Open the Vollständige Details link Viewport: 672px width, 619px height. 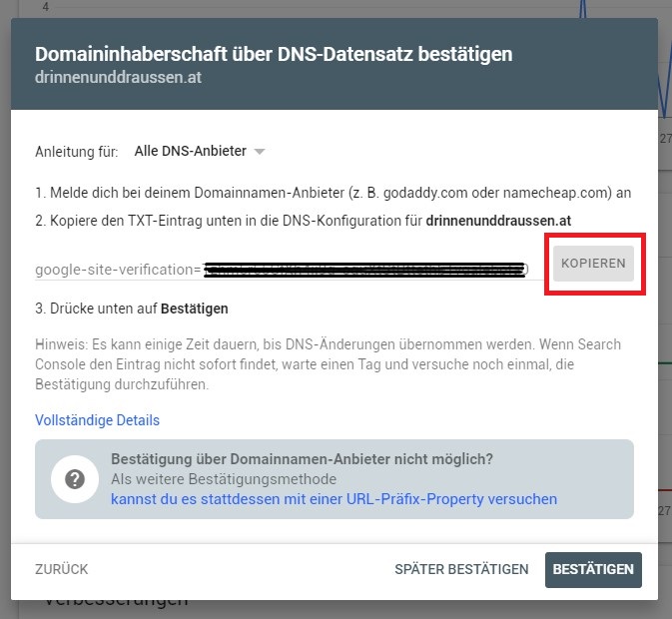(97, 420)
